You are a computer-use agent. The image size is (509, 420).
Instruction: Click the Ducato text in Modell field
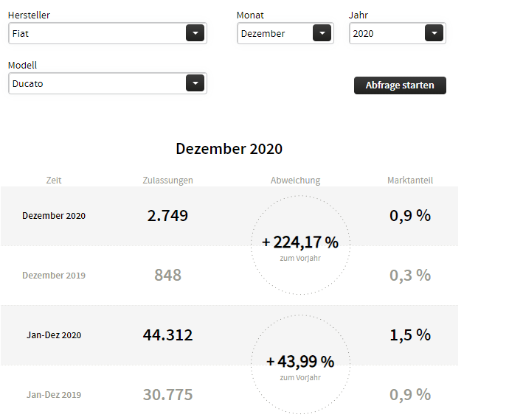28,83
